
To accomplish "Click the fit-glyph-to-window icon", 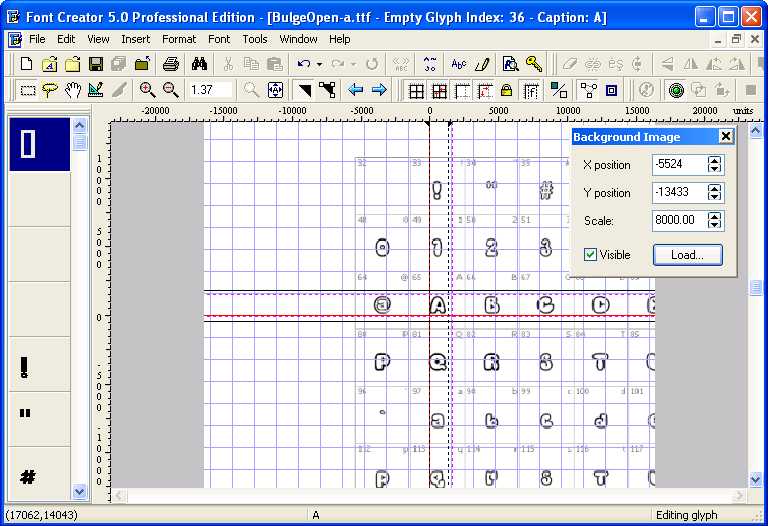I will (x=275, y=90).
